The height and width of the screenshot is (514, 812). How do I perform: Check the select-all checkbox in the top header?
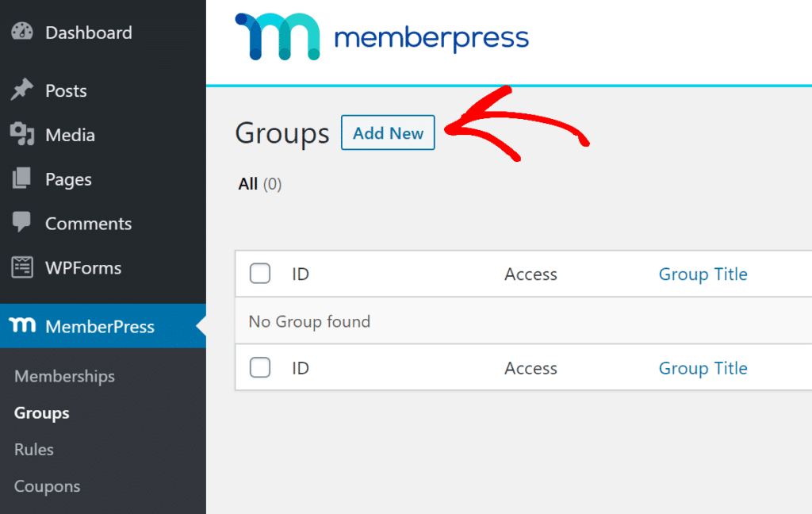click(x=259, y=273)
